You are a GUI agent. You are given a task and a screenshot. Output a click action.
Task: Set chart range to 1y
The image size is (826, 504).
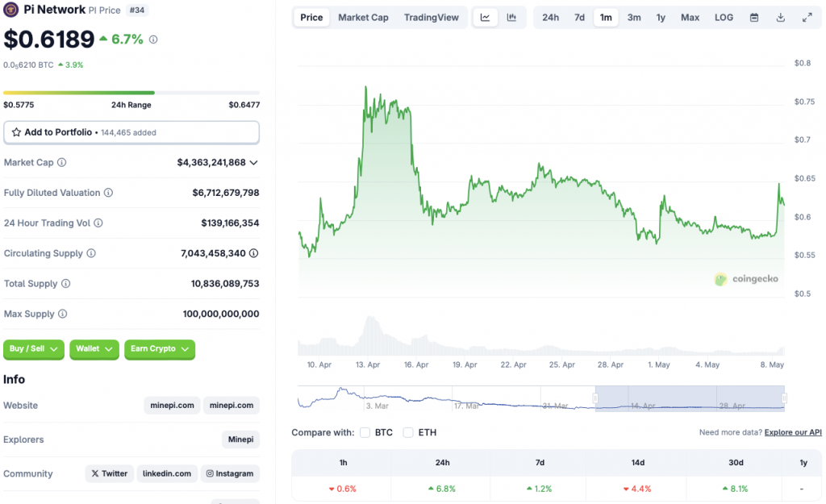click(x=661, y=18)
